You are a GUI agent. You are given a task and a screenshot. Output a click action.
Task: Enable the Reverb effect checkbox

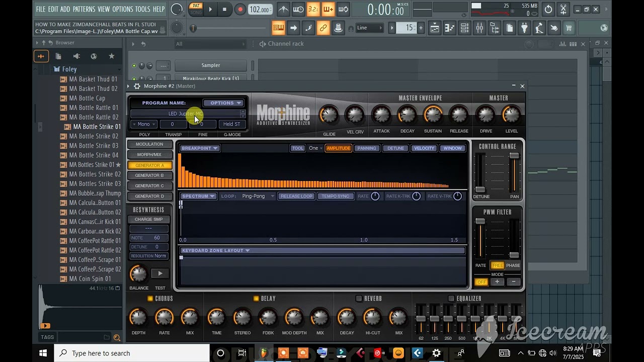point(359,299)
